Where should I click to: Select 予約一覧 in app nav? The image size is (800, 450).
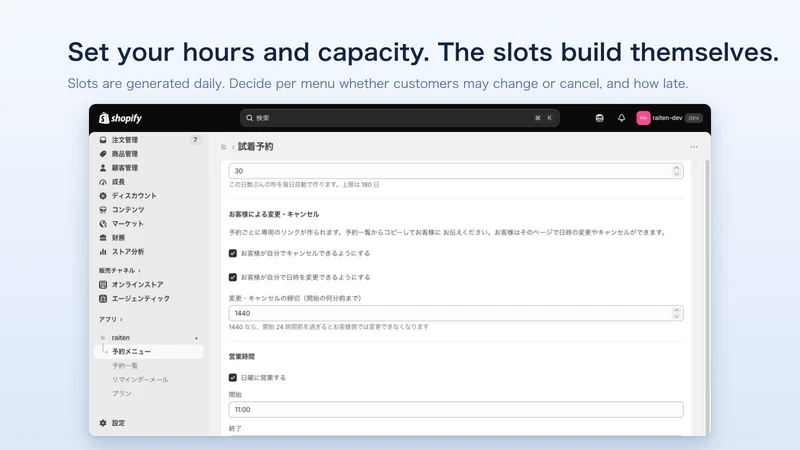coord(125,366)
